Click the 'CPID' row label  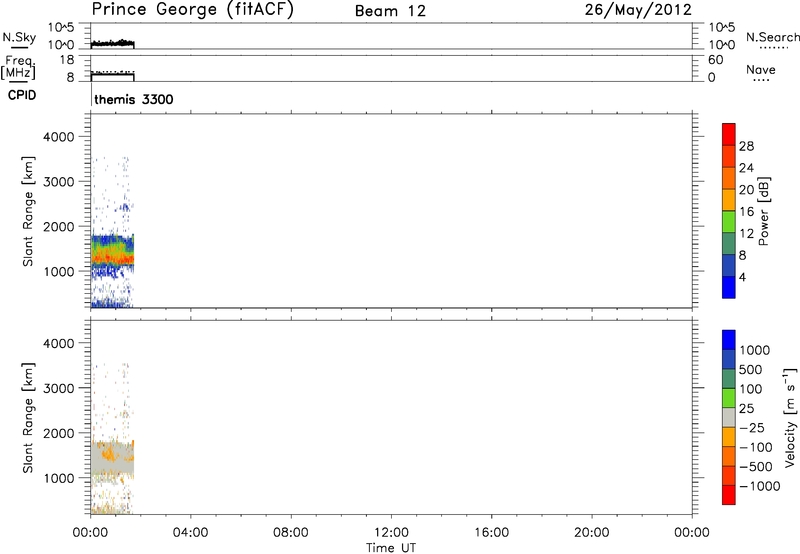click(22, 95)
